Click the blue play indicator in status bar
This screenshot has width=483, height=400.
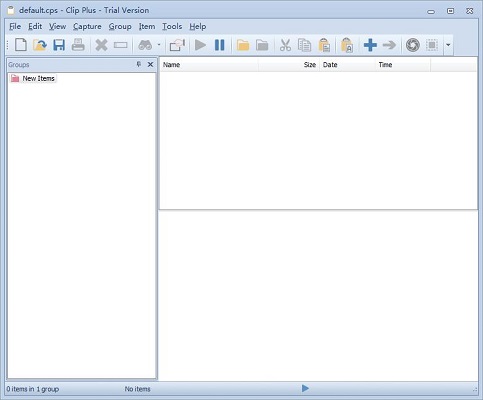(x=305, y=388)
